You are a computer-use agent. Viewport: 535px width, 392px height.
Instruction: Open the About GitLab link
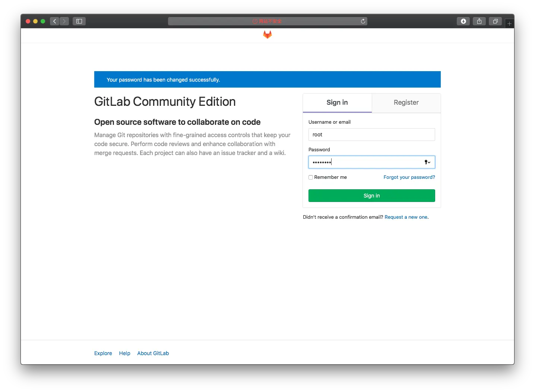click(153, 353)
